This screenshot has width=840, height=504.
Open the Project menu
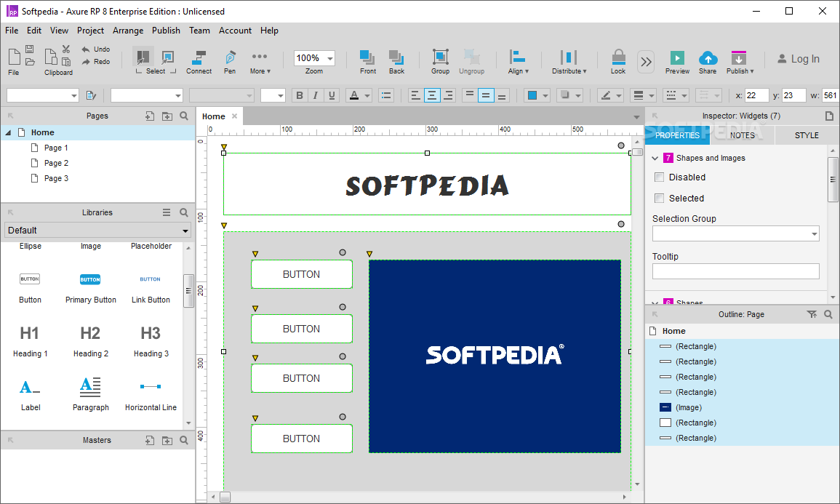click(x=90, y=31)
